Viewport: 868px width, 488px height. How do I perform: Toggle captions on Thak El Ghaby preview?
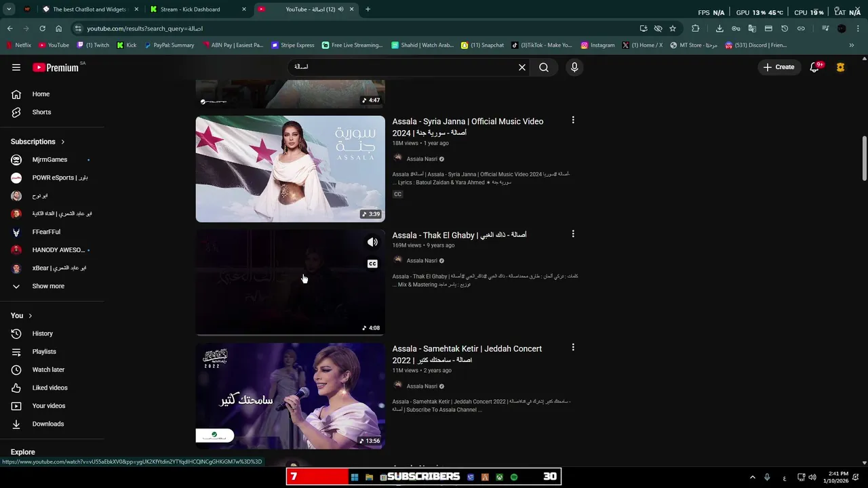tap(372, 264)
